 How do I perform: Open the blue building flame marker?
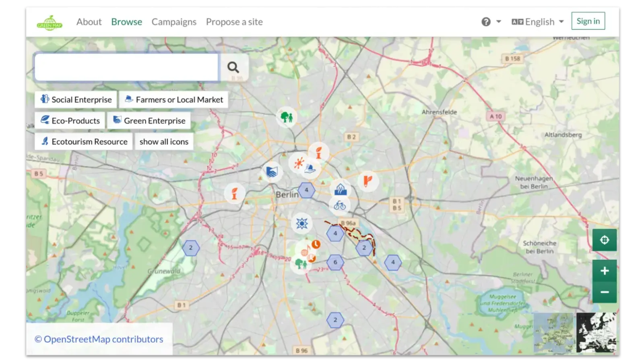pos(341,189)
